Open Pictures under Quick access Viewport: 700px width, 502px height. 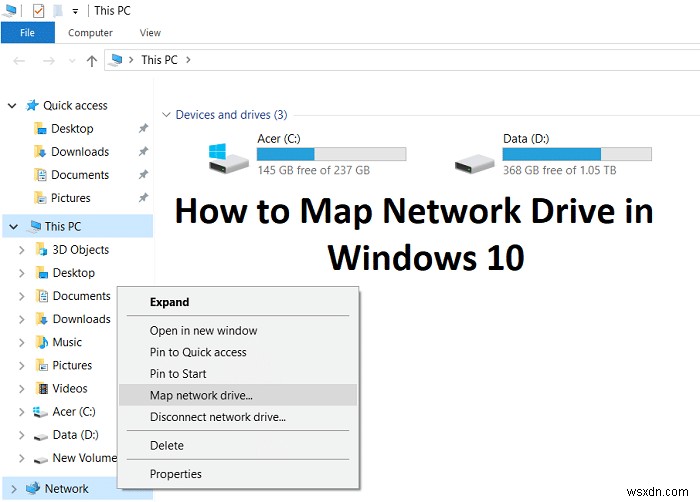71,198
